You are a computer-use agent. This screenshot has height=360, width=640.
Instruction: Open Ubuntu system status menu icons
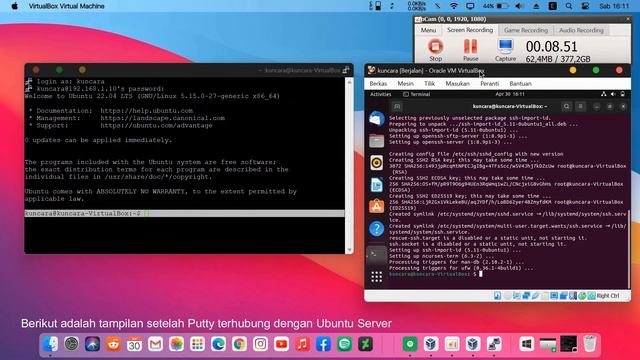coord(613,94)
